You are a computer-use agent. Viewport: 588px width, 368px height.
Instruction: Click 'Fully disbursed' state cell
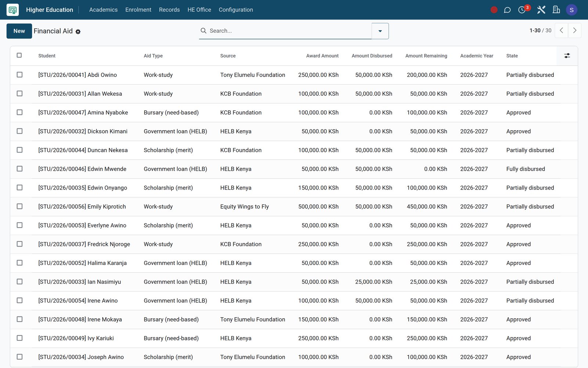pyautogui.click(x=526, y=169)
